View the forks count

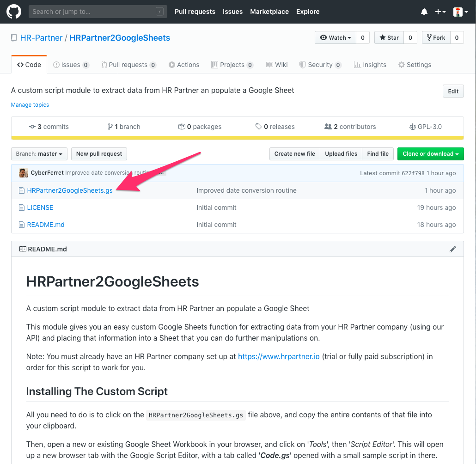click(457, 37)
